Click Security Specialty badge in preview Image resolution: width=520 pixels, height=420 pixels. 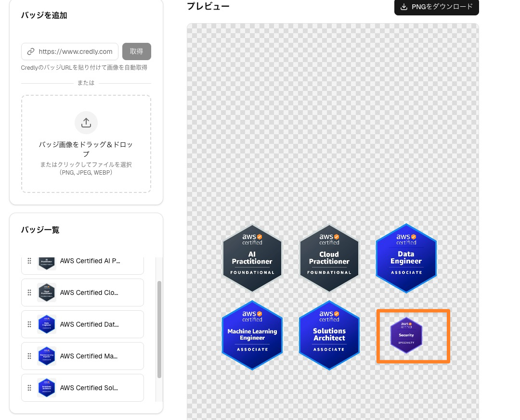coord(406,335)
